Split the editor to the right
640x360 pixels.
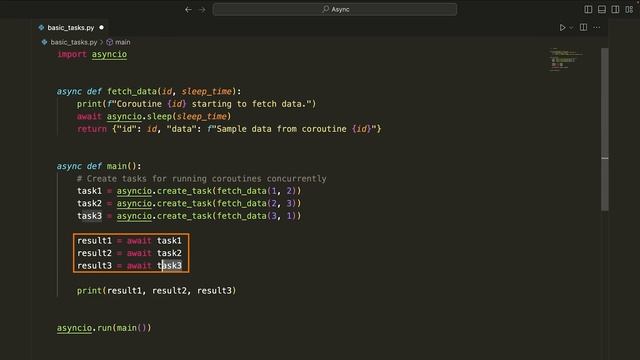coord(583,27)
